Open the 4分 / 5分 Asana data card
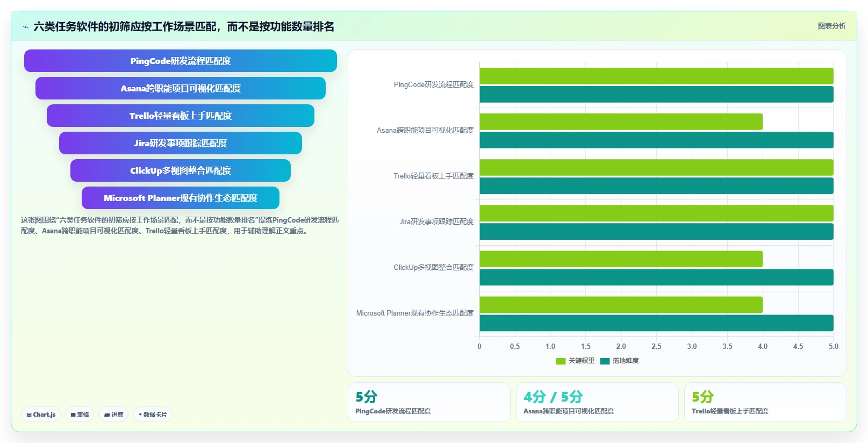The image size is (868, 443). pyautogui.click(x=597, y=402)
